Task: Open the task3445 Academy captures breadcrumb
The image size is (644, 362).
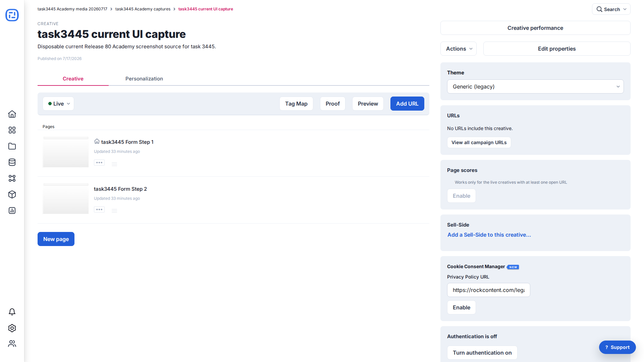Action: tap(143, 9)
